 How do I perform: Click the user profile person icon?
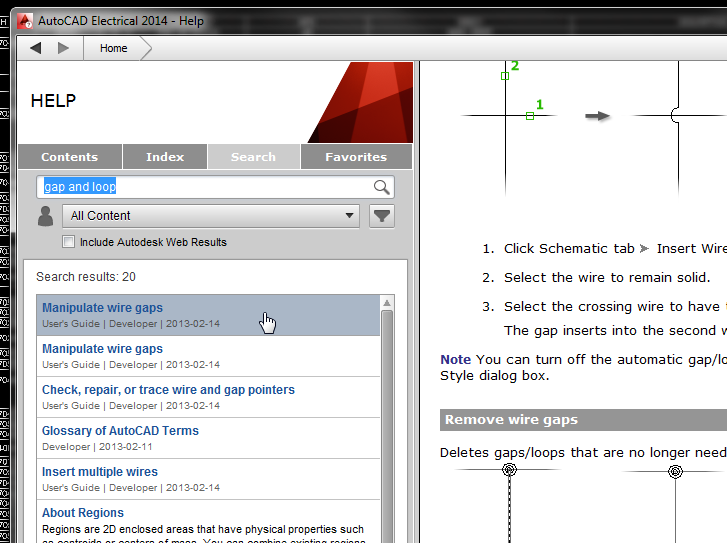[45, 216]
